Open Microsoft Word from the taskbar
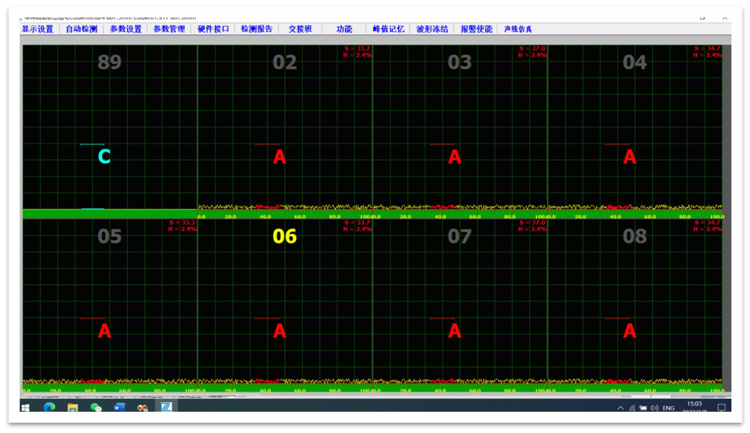Image resolution: width=750 pixels, height=433 pixels. tap(119, 407)
